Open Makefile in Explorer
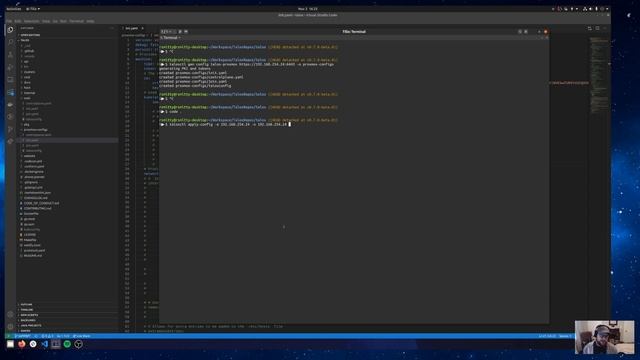The width and height of the screenshot is (640, 360). [30, 240]
